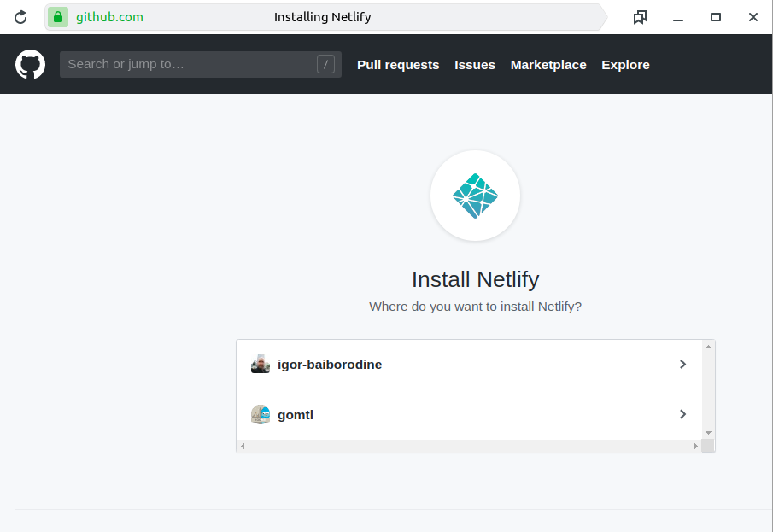773x532 pixels.
Task: Click the green padlock security icon
Action: 58,17
